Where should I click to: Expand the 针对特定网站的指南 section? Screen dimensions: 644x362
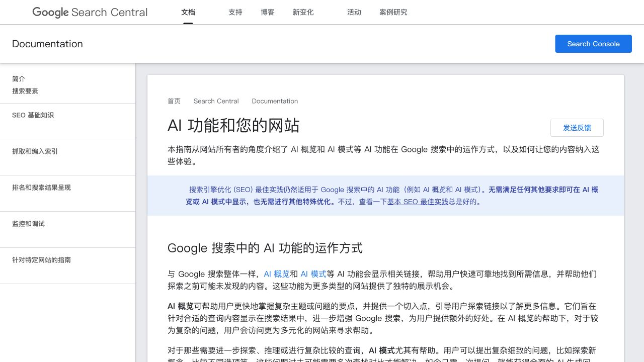click(x=42, y=260)
